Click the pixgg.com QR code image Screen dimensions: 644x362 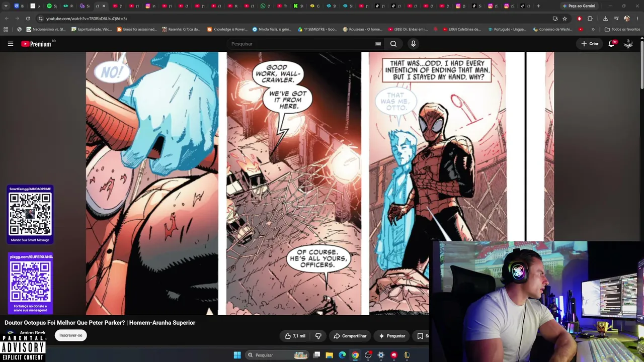[x=30, y=283]
